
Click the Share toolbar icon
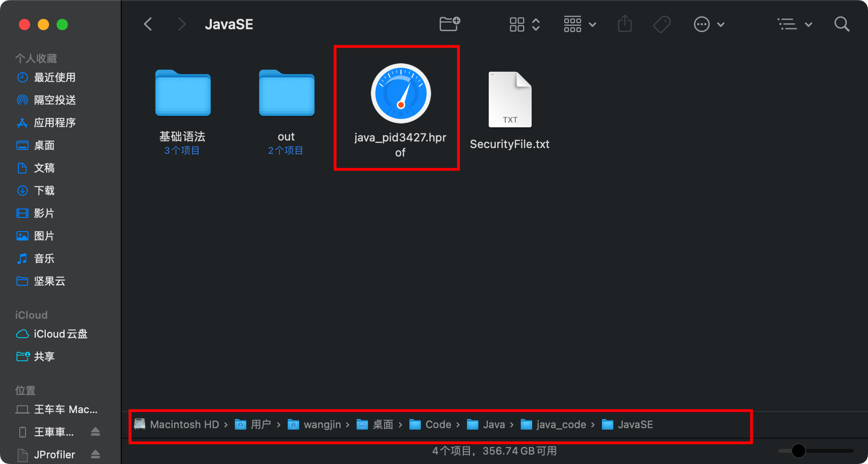(625, 24)
